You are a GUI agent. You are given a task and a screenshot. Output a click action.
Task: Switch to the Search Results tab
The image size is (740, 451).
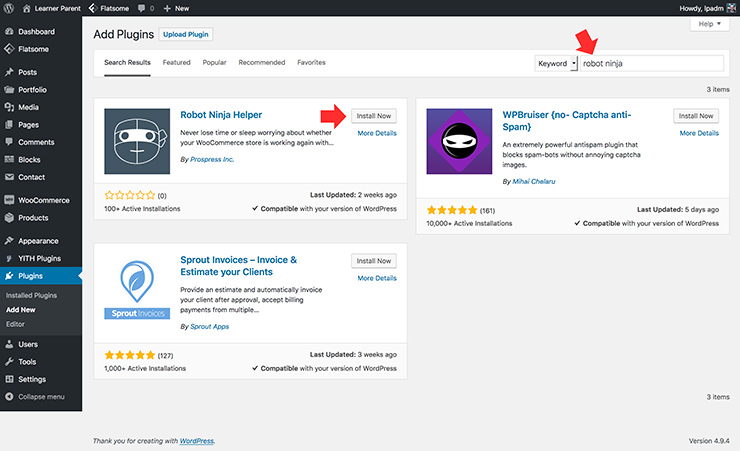pos(127,62)
